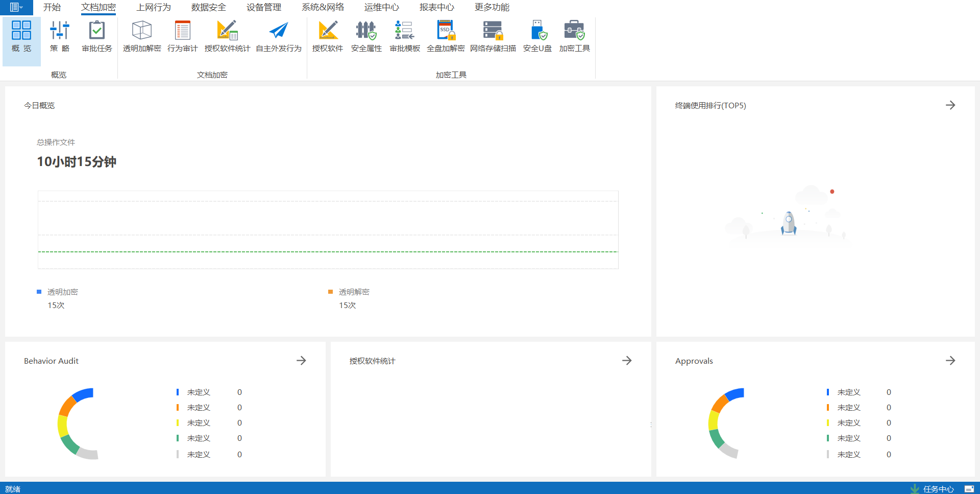Image resolution: width=980 pixels, height=494 pixels.
Task: Expand the Approvals panel arrow
Action: click(x=950, y=361)
